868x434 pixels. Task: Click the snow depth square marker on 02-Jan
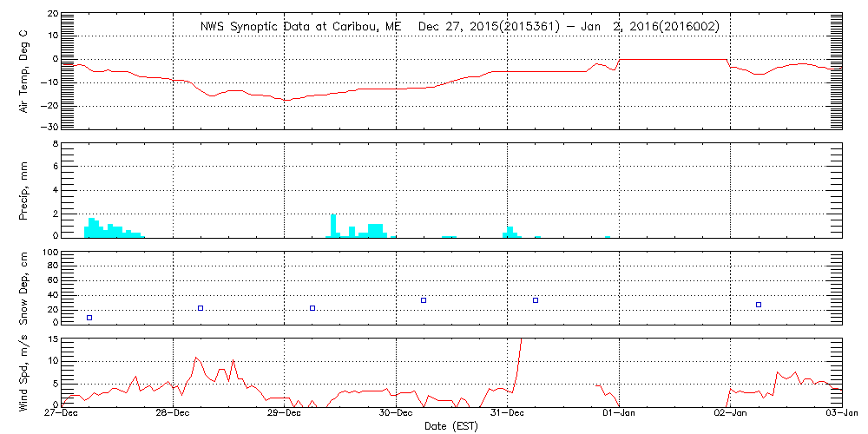pyautogui.click(x=759, y=305)
